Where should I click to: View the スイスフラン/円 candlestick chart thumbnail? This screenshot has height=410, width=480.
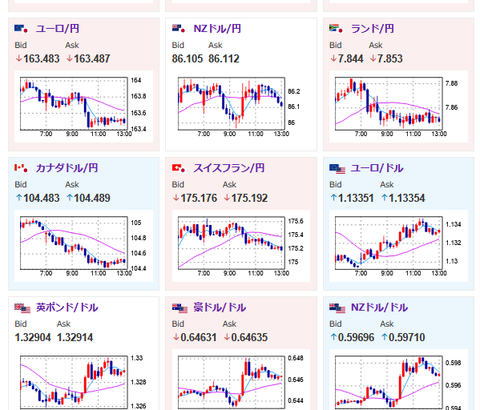[x=241, y=246]
